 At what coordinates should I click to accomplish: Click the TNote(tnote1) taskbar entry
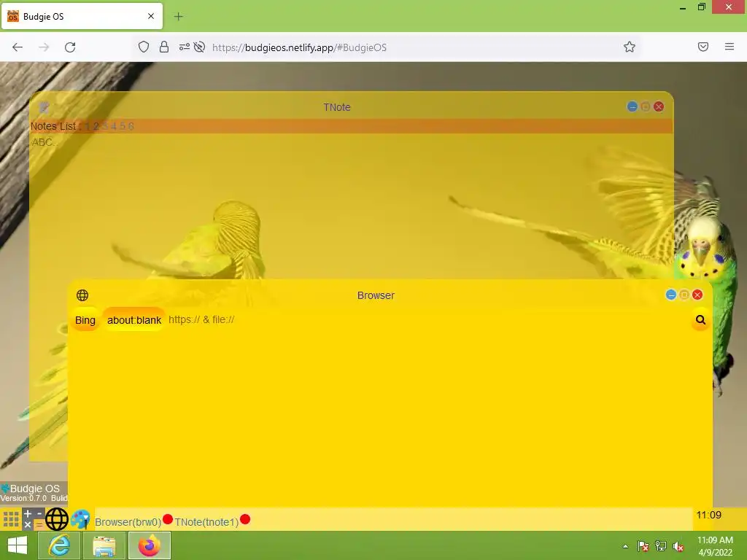point(206,522)
